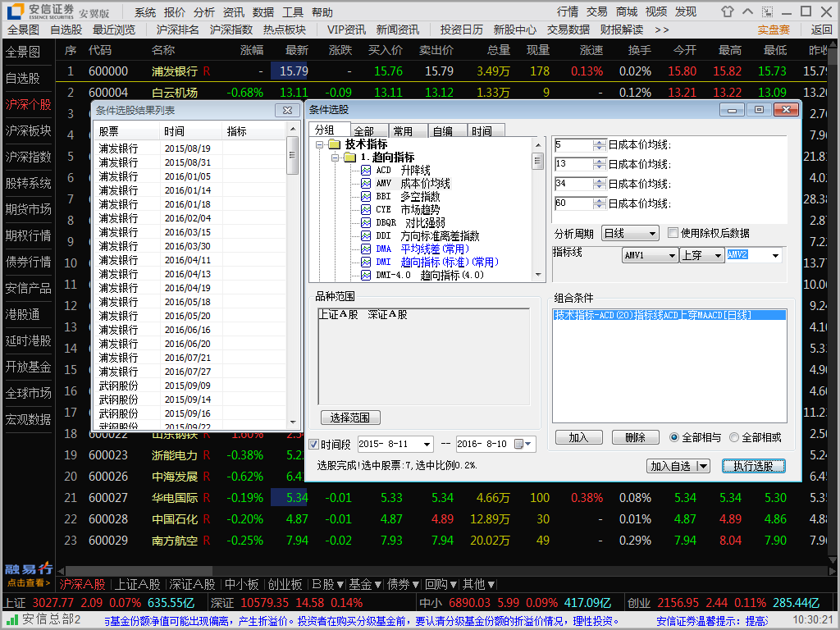The image size is (840, 630).
Task: Open the 加入自选 dropdown arrow
Action: tap(703, 467)
